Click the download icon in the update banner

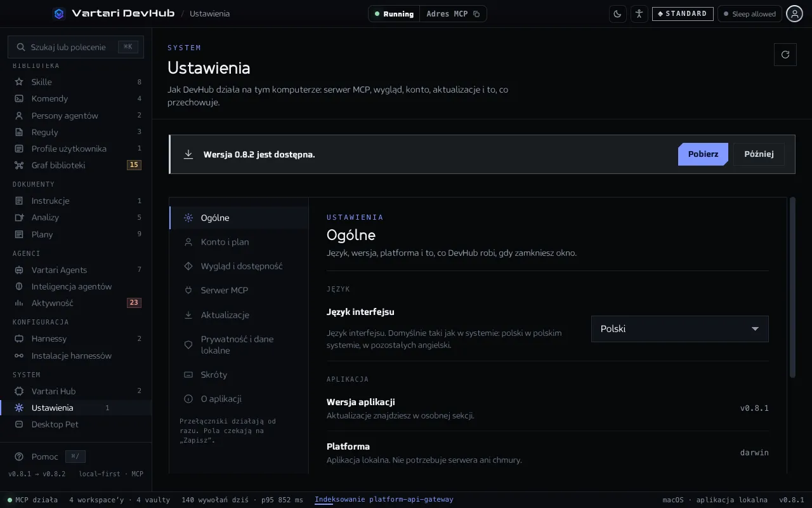pyautogui.click(x=188, y=154)
